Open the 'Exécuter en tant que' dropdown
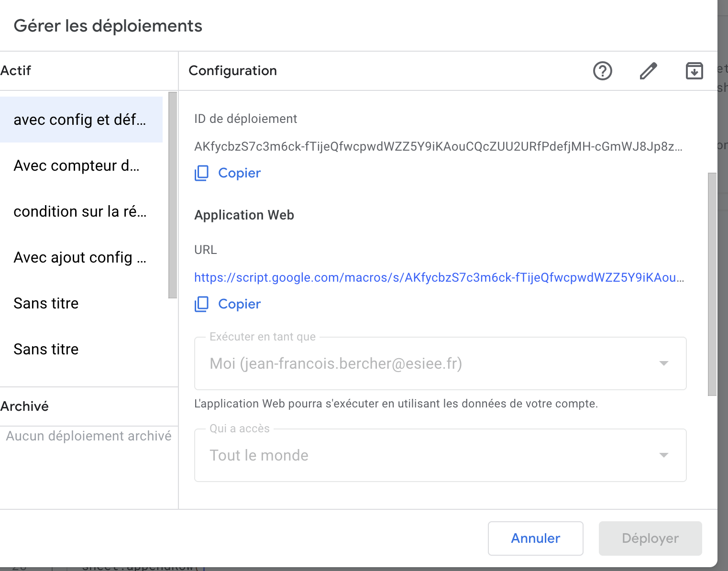 pyautogui.click(x=440, y=363)
